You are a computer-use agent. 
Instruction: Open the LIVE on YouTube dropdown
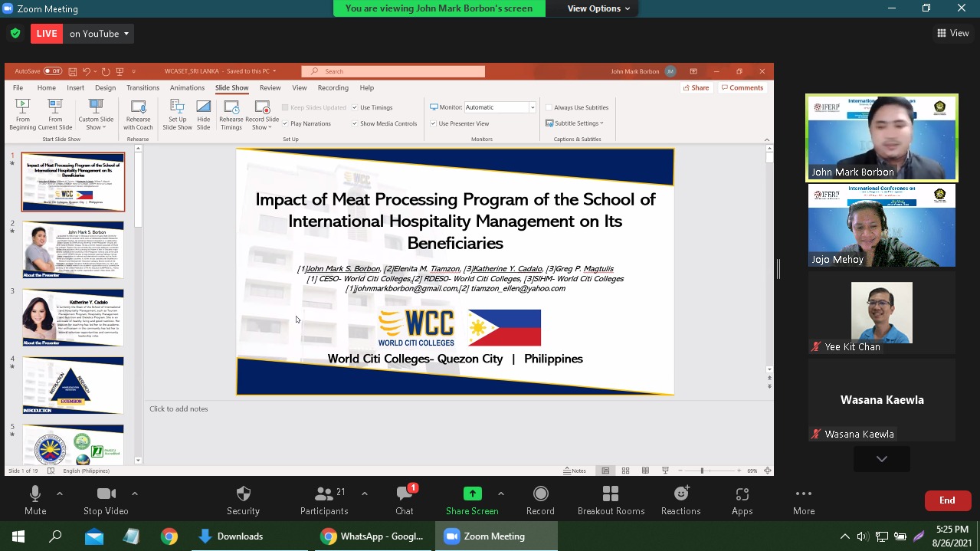coord(99,34)
